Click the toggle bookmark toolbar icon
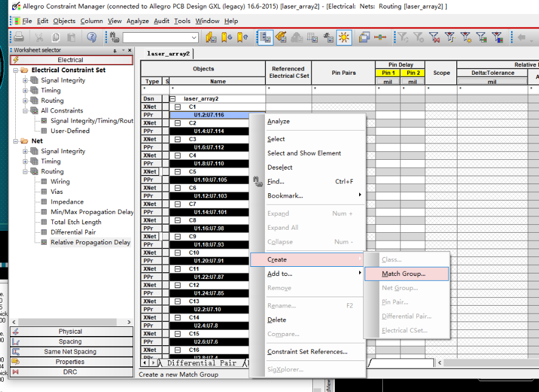 [x=211, y=37]
